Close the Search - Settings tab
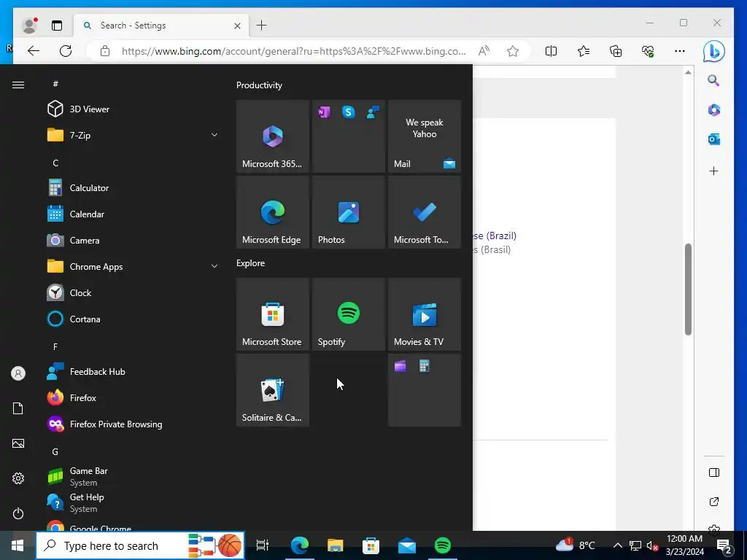This screenshot has height=560, width=747. 237,26
